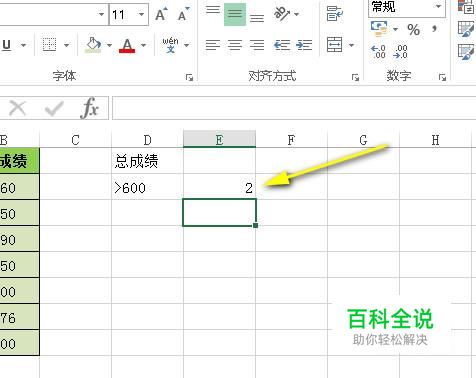Toggle the Underline formatting button
The image size is (476, 378).
tap(6, 45)
